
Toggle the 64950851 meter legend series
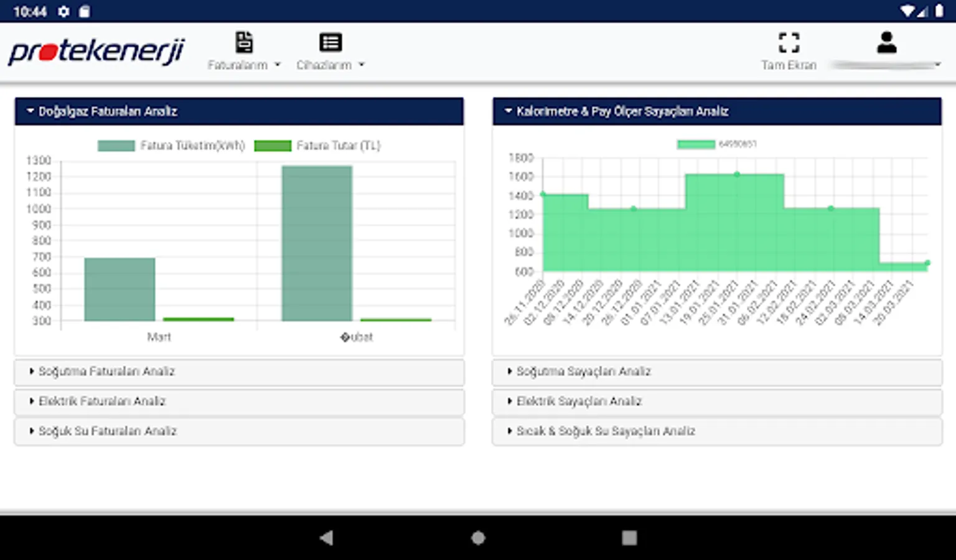click(716, 144)
